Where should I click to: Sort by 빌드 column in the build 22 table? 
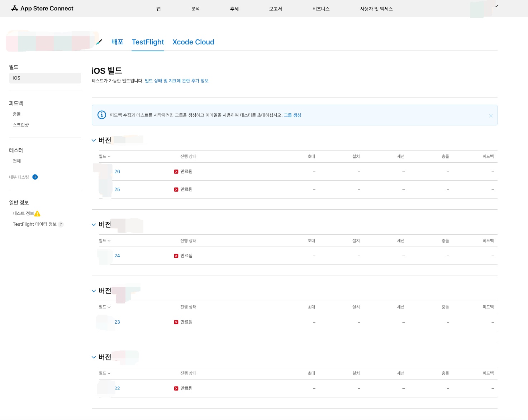[105, 373]
